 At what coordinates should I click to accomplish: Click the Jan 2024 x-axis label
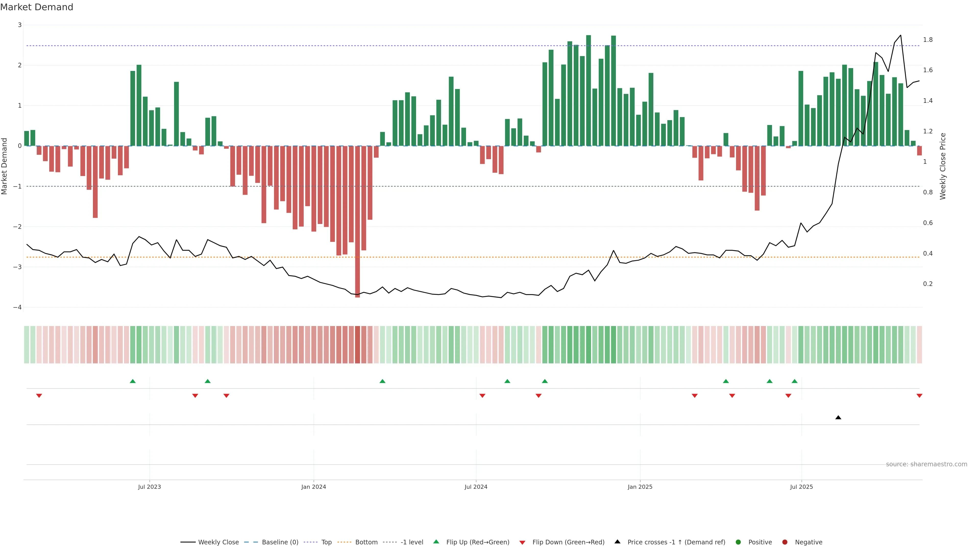[x=313, y=487]
